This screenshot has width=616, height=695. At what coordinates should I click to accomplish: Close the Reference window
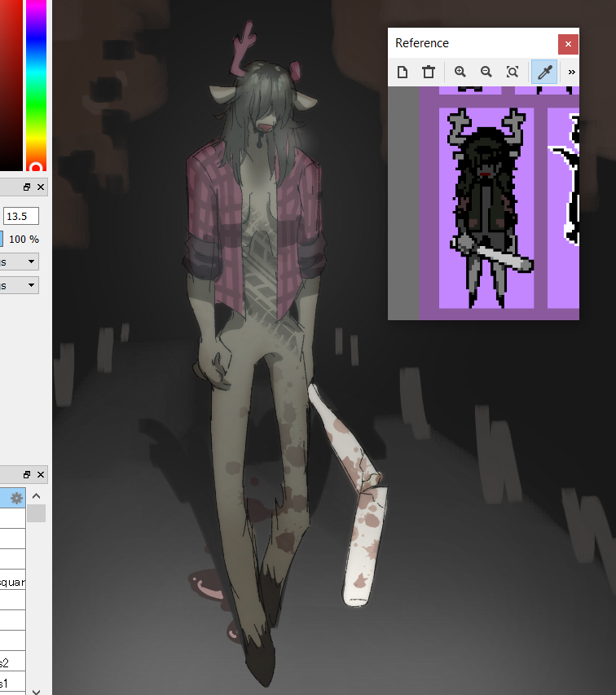pos(568,44)
